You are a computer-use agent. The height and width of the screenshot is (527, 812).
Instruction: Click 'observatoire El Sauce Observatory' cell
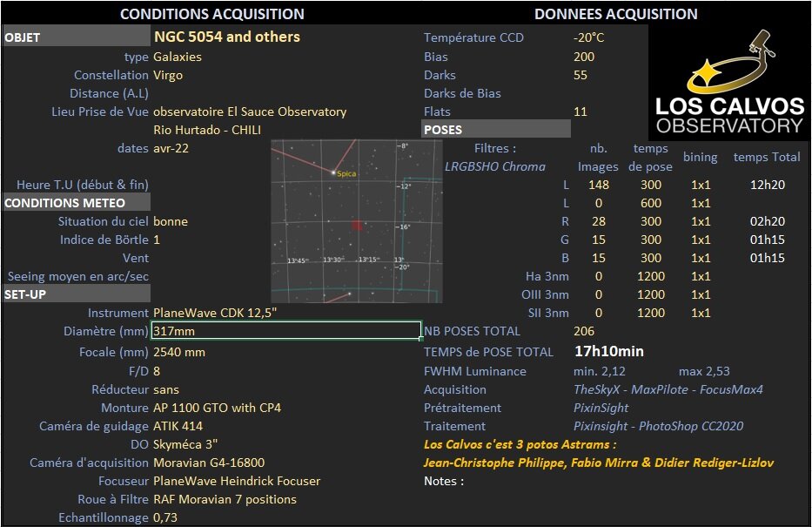point(250,111)
